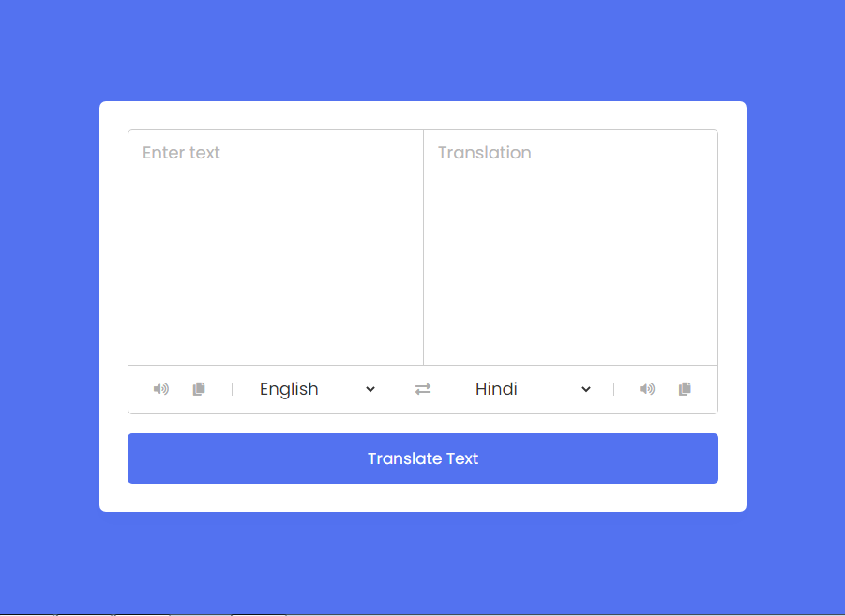Click the copy icon right of the source speaker
The image size is (845, 616).
199,389
